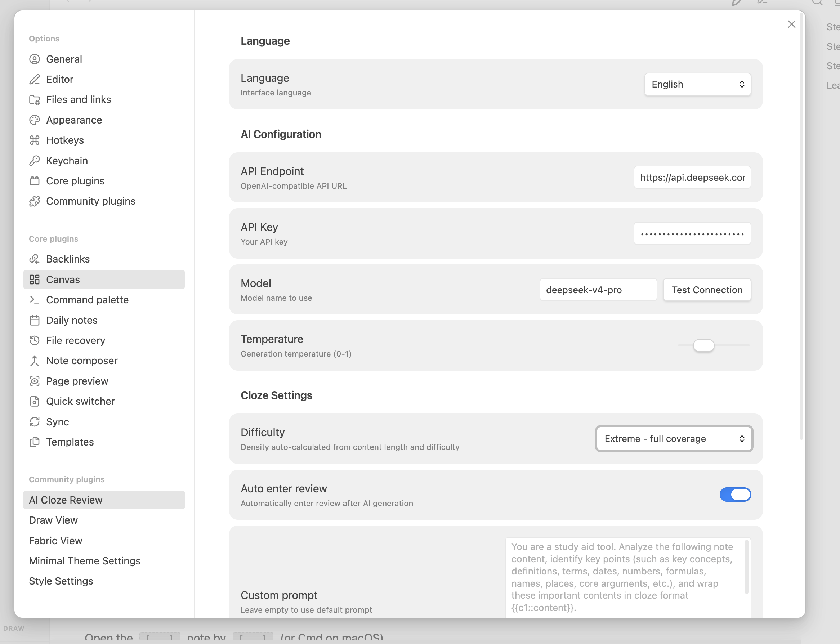This screenshot has height=644, width=840.
Task: Adjust the Temperature slider handle
Action: point(703,345)
